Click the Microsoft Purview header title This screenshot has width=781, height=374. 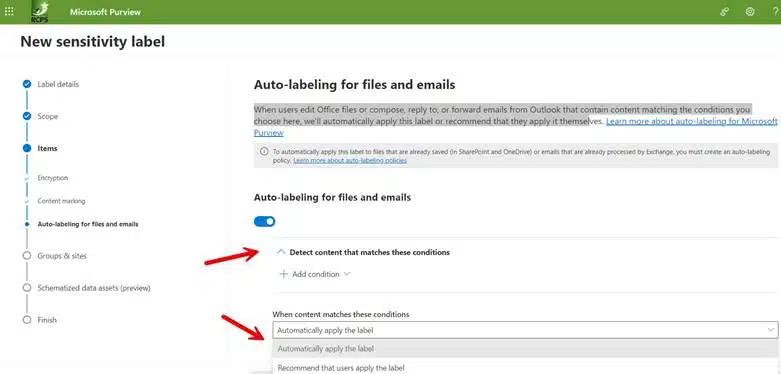pos(105,12)
